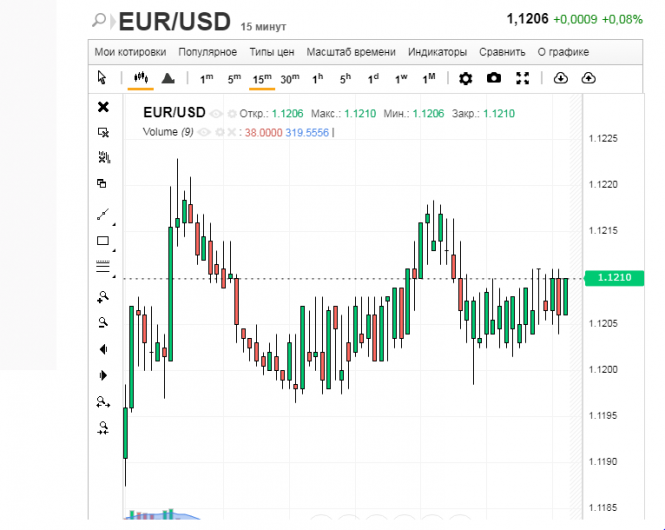Click the EUR/USD series label in chart legend
Image resolution: width=665 pixels, height=530 pixels.
(174, 113)
